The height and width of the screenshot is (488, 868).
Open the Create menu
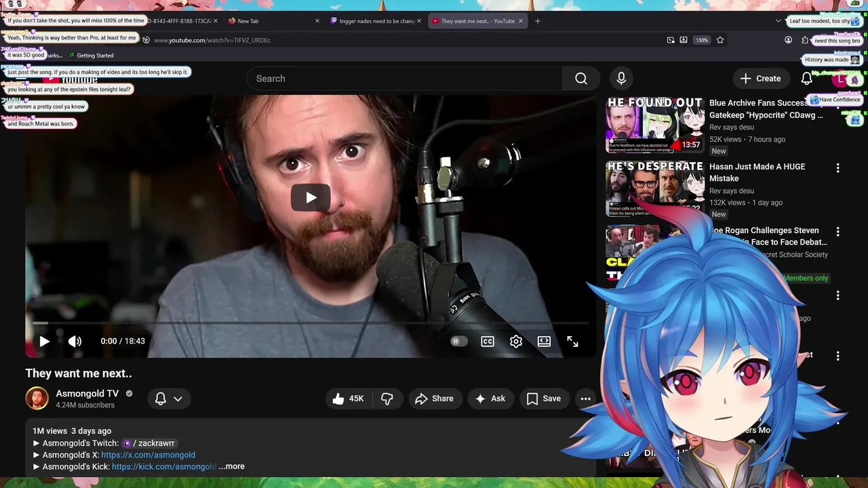click(x=761, y=79)
